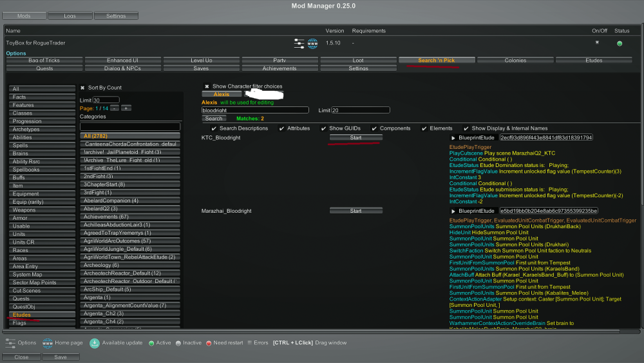Viewport: 644px width, 363px height.
Task: Open the Bag of Tricks tab
Action: pyautogui.click(x=44, y=61)
